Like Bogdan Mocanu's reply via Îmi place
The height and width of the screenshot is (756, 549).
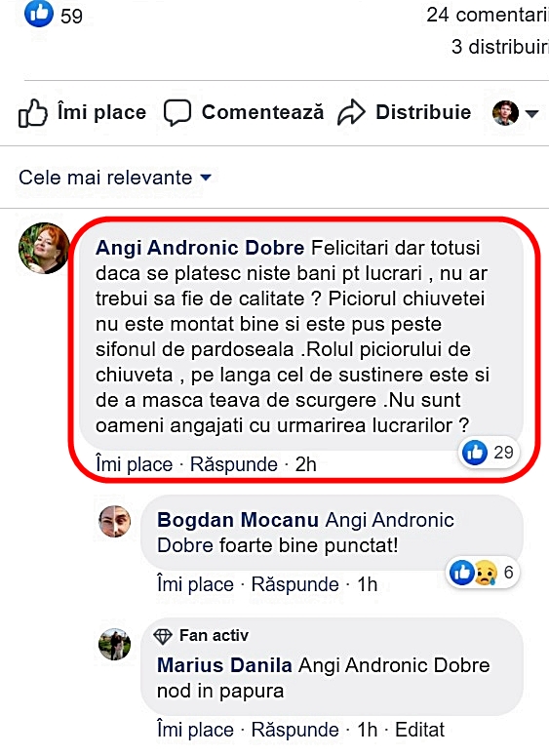tap(195, 584)
